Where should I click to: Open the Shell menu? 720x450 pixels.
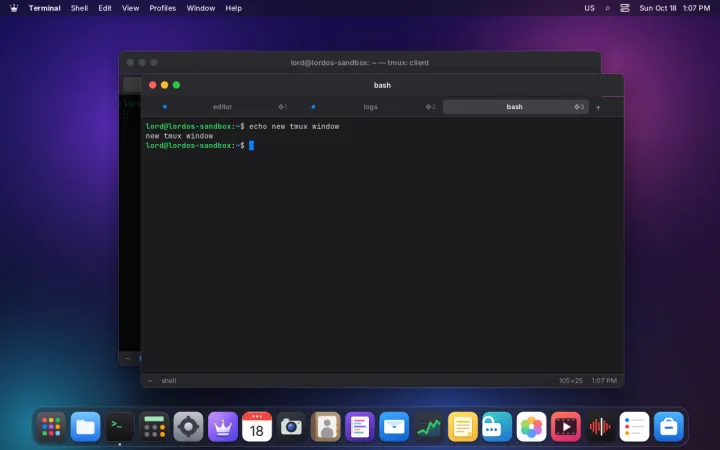(79, 8)
